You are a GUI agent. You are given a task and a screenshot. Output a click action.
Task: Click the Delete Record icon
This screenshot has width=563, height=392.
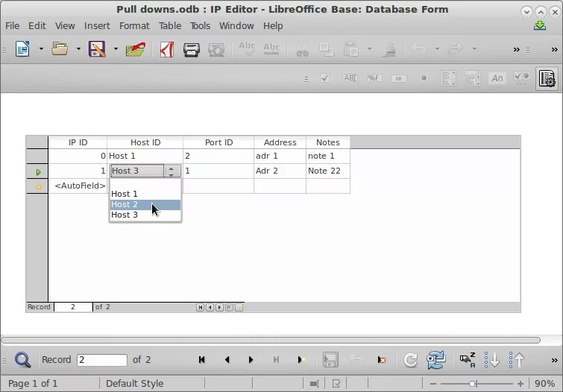pos(381,360)
